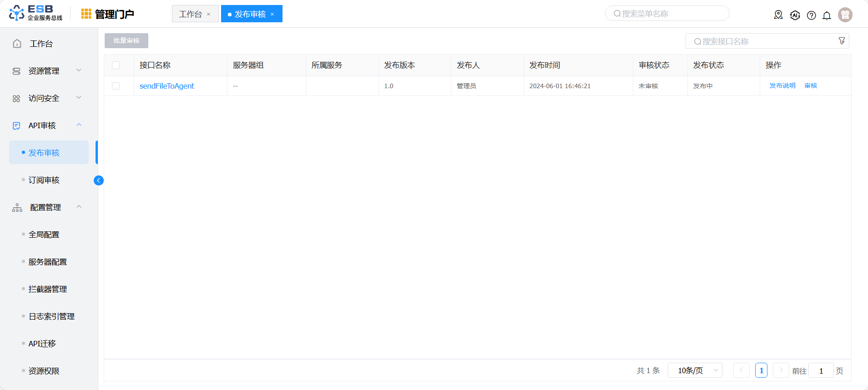Open the user avatar menu
868x390 pixels.
[x=845, y=15]
